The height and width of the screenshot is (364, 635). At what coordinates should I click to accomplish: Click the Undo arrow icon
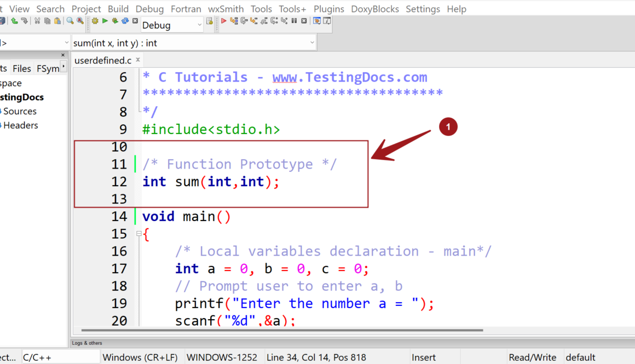14,22
